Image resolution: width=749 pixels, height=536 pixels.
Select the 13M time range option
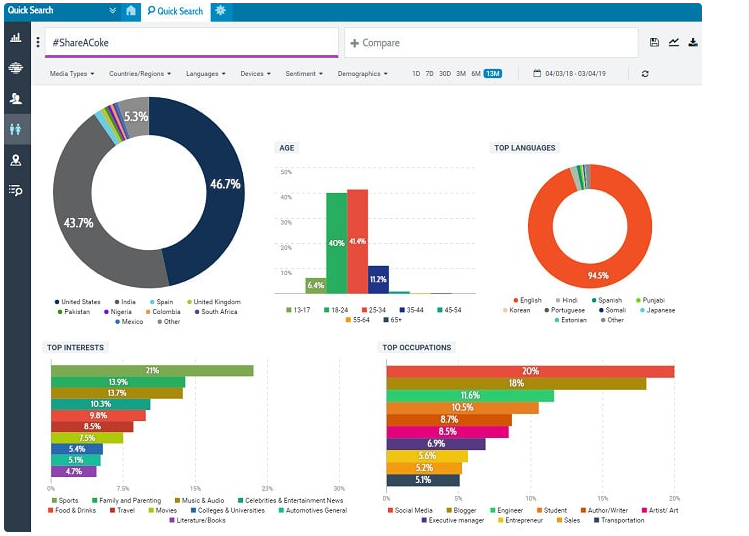point(492,74)
